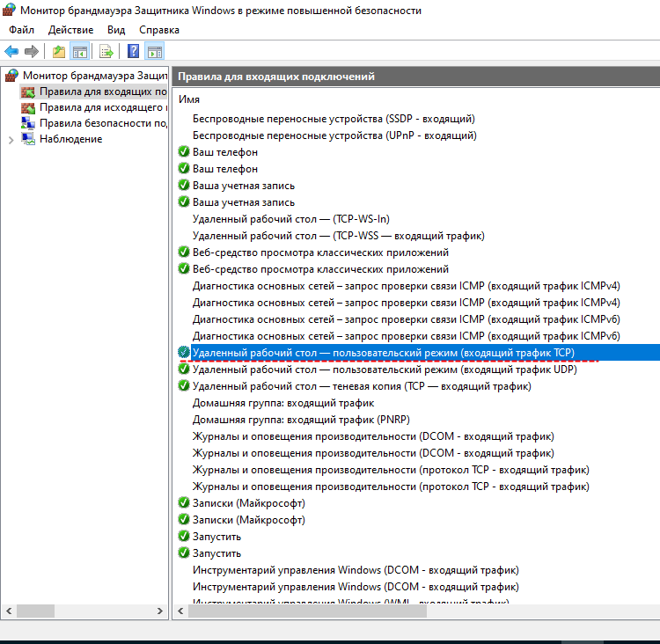The height and width of the screenshot is (644, 660).
Task: Go up one level with folder icon
Action: (x=58, y=52)
